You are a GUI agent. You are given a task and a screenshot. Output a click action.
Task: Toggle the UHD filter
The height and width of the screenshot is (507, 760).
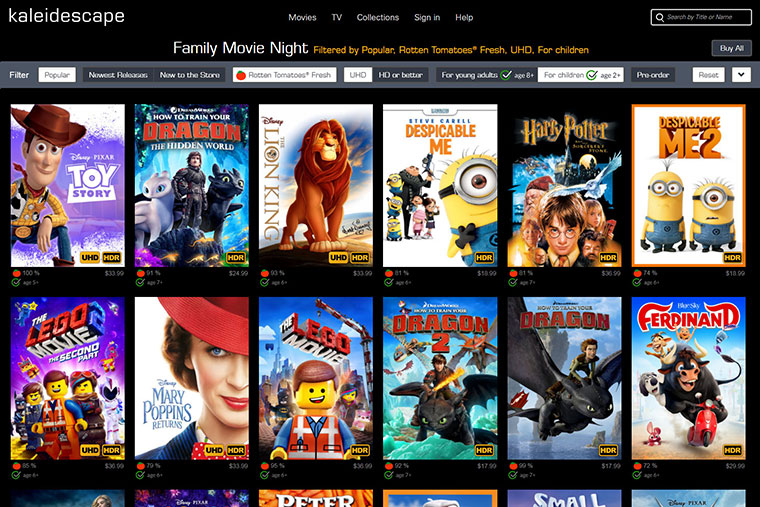[x=358, y=75]
